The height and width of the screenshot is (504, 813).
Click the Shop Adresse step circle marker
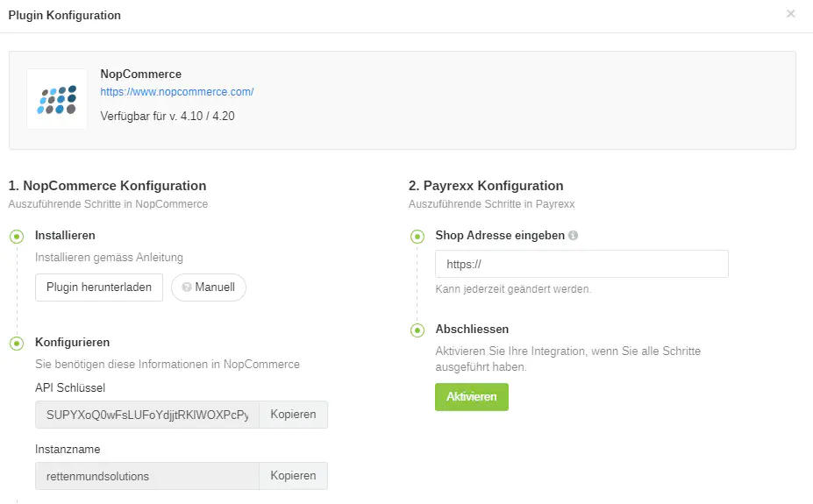pos(417,236)
